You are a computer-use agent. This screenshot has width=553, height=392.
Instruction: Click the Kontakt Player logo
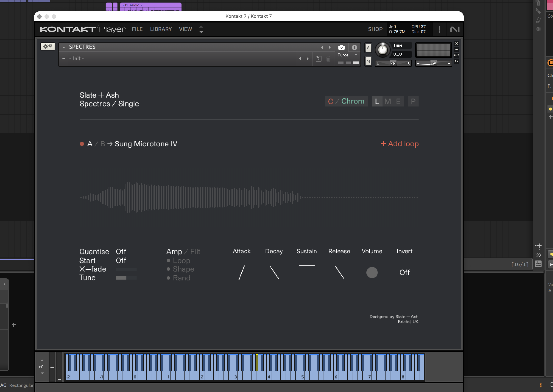point(83,29)
